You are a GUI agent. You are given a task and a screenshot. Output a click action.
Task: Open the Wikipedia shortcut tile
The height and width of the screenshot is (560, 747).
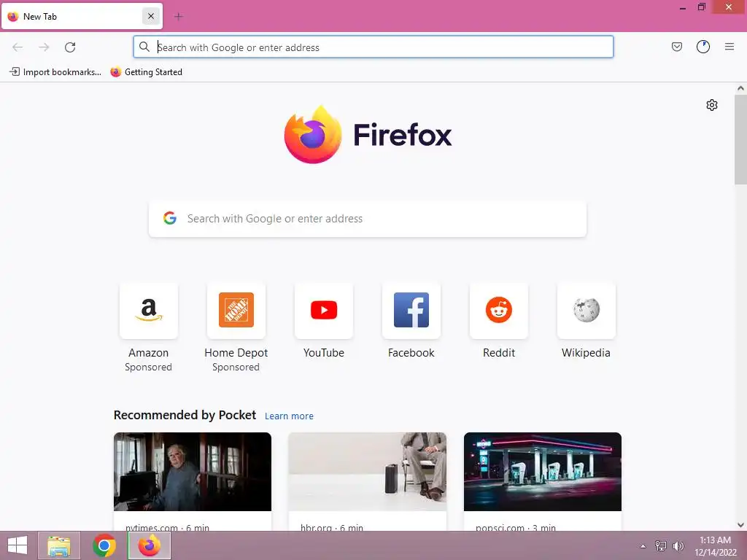pos(587,311)
